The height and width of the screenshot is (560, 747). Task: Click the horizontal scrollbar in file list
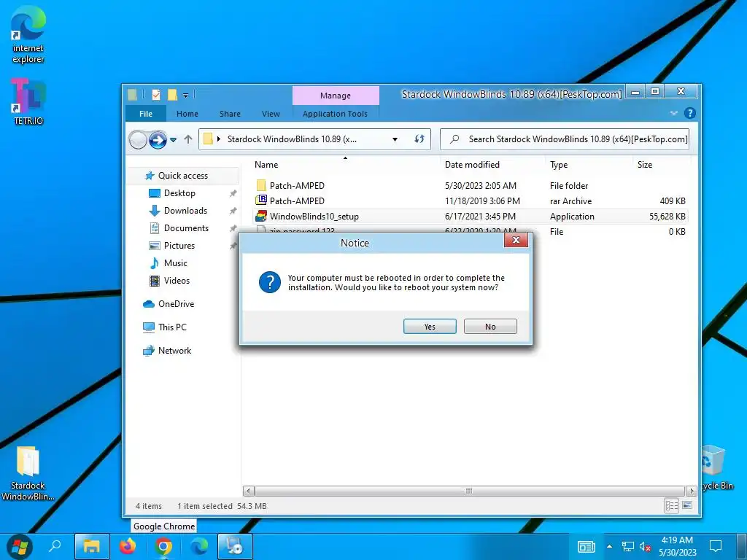click(469, 491)
